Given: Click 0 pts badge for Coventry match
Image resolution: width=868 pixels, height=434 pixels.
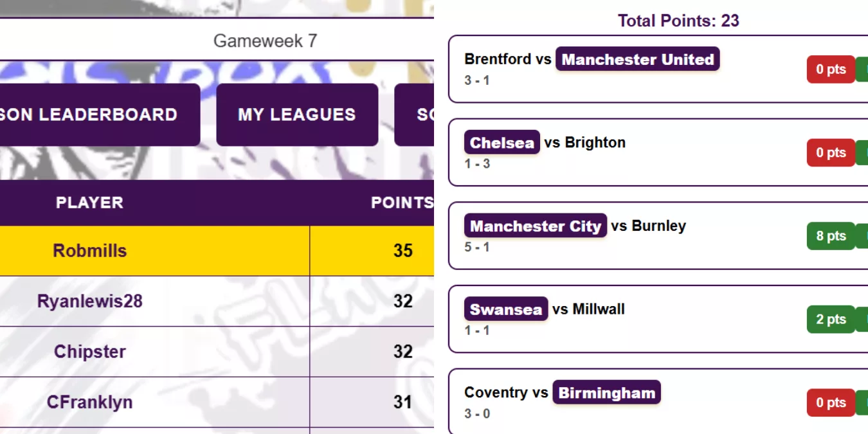Looking at the screenshot, I should click(x=831, y=403).
